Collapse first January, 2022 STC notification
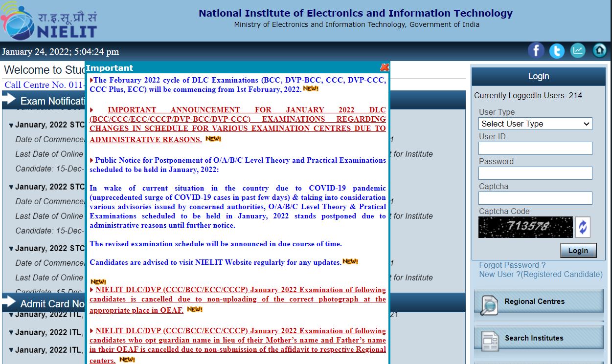Image resolution: width=612 pixels, height=364 pixels. 11,125
